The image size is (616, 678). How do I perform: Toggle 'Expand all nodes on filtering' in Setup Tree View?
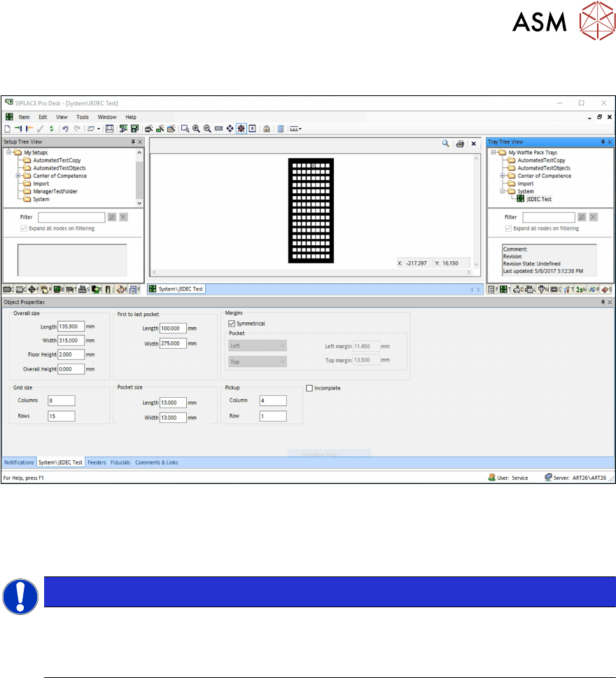[24, 228]
